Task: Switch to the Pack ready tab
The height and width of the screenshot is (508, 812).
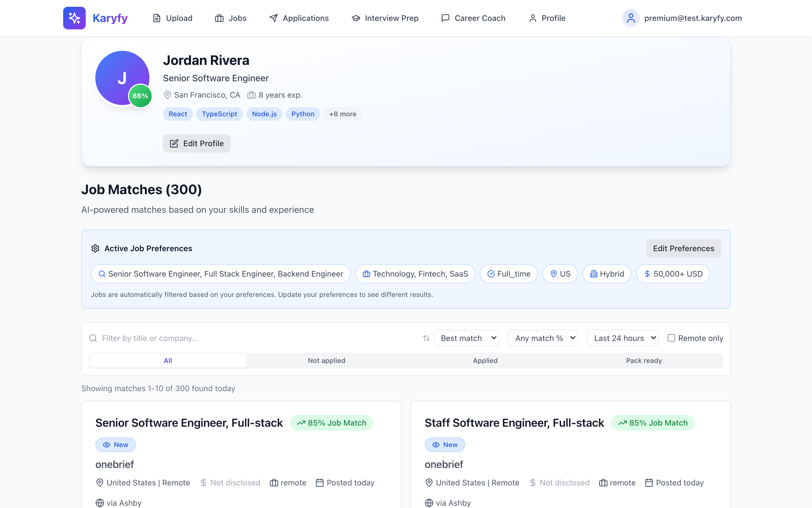Action: tap(644, 360)
